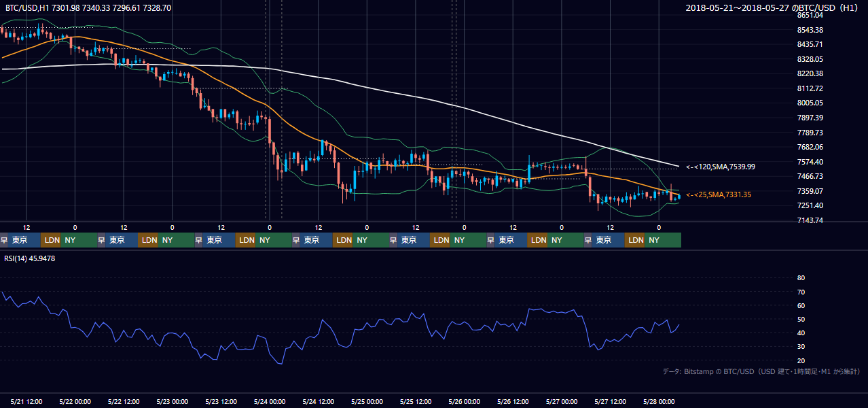Screen dimensions: 868x408
Task: Click the 5/27 00:00 date label
Action: (562, 402)
